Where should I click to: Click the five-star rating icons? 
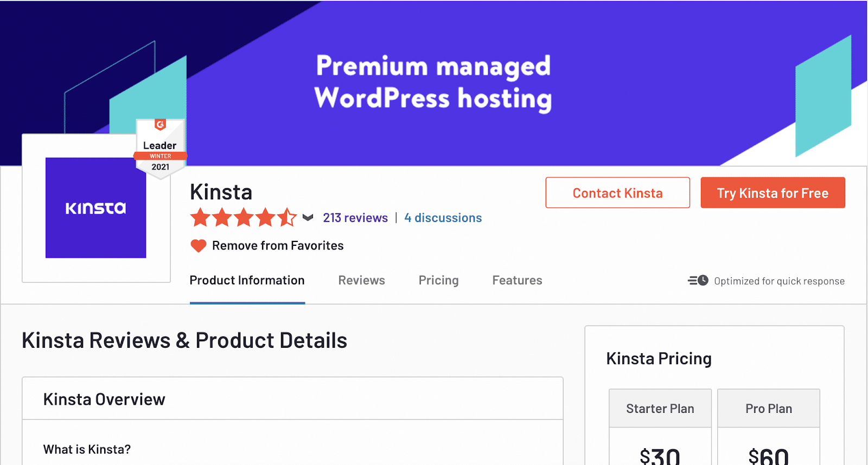point(244,218)
